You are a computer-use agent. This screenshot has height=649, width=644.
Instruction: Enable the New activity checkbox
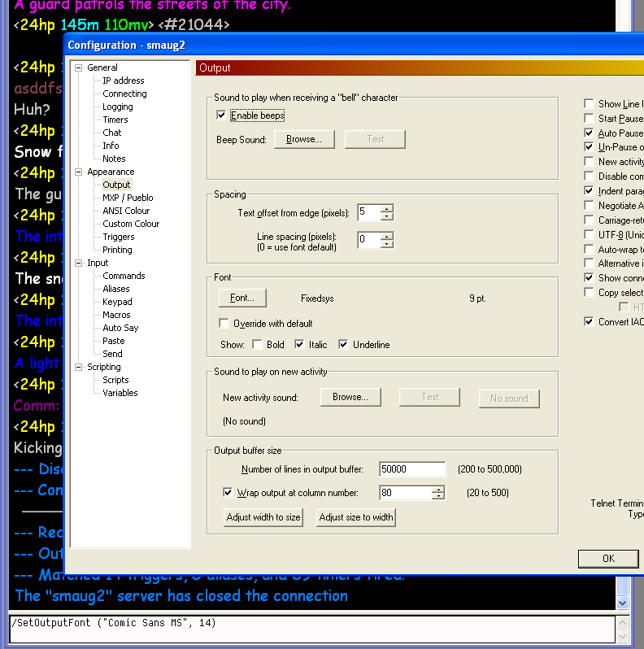point(589,161)
